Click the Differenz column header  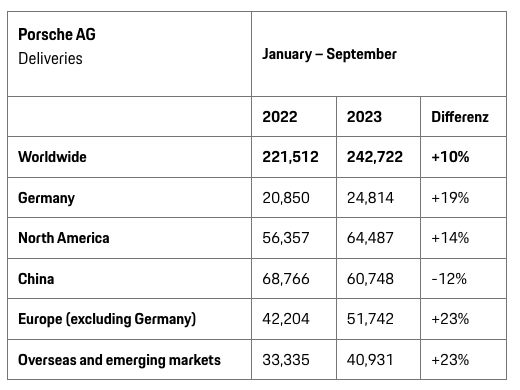(460, 117)
